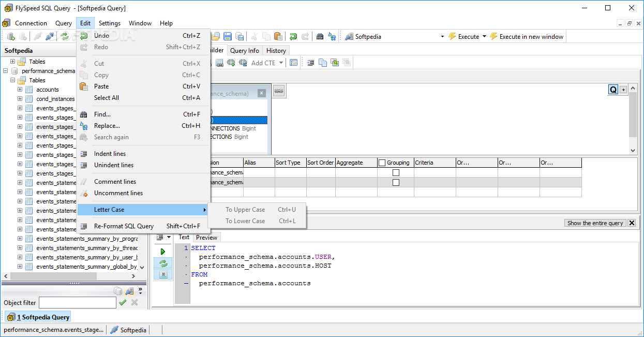
Task: Toggle the Grouping header checkbox
Action: pyautogui.click(x=382, y=163)
